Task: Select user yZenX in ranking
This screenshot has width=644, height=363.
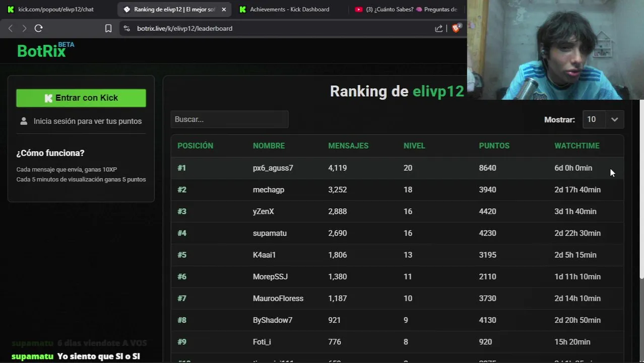Action: tap(264, 211)
